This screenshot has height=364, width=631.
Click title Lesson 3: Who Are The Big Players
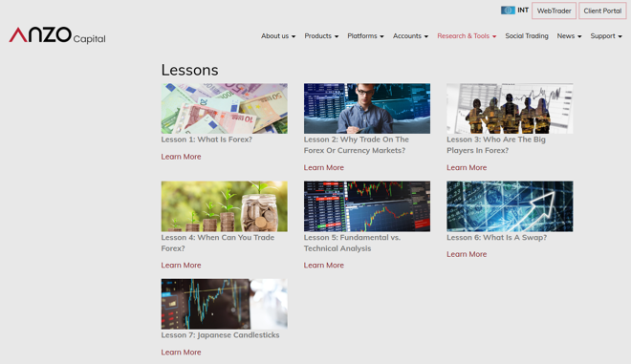pos(496,145)
